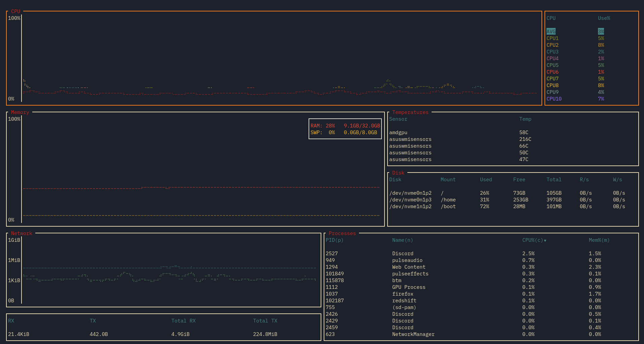Select the /dev/nvme0n1p2 disk row
This screenshot has width=644, height=344.
[x=513, y=193]
